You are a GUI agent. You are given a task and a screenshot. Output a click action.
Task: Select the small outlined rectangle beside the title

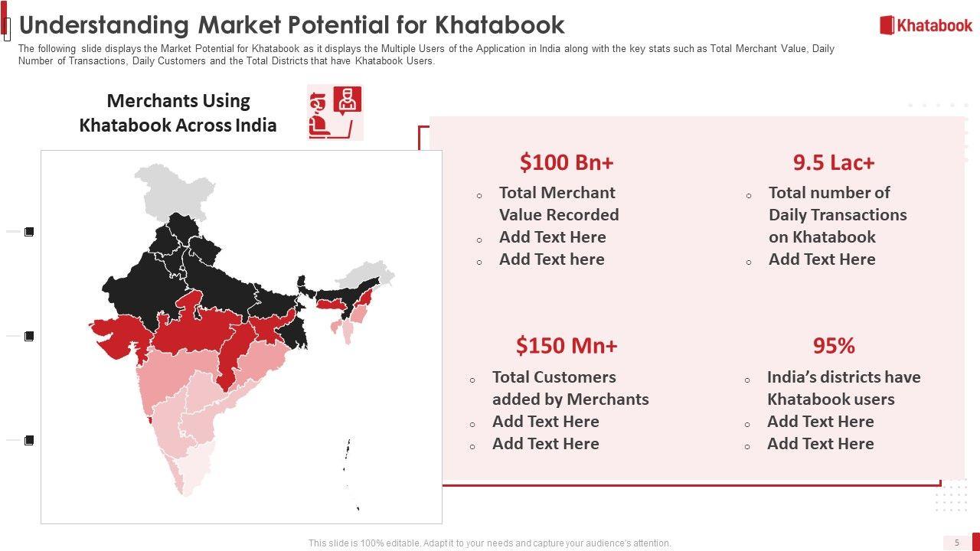pyautogui.click(x=7, y=29)
